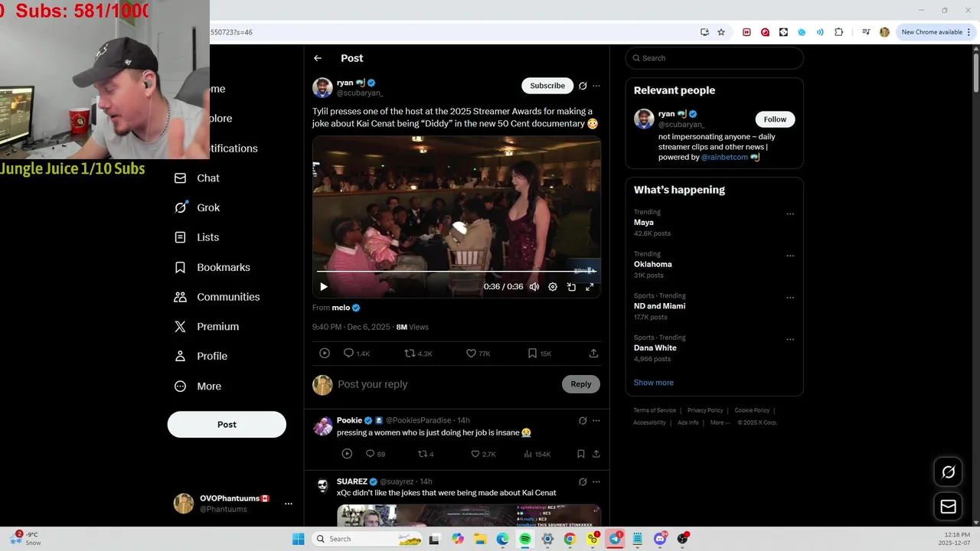
Task: Repost the post with 4.3K reposts
Action: pyautogui.click(x=418, y=354)
